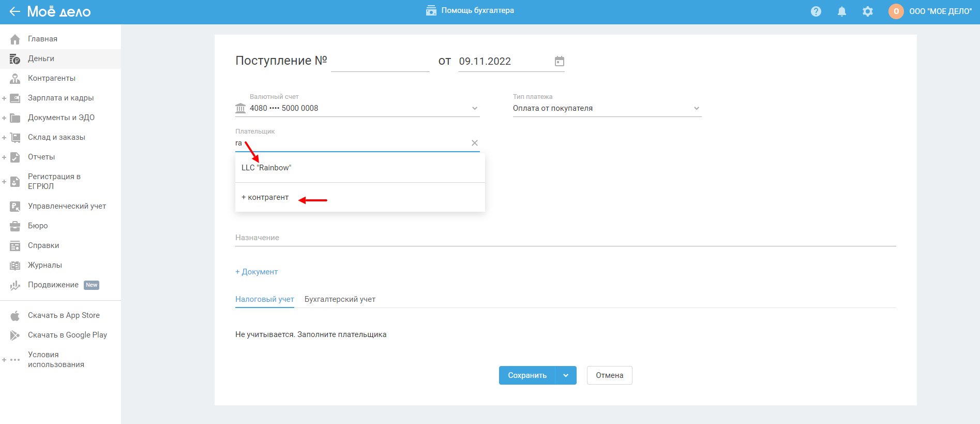
Task: Open settings gear icon
Action: [867, 11]
